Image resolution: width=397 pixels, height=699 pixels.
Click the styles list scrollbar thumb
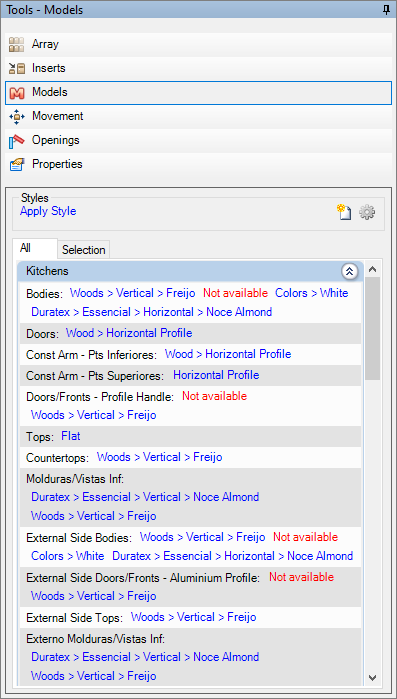point(373,328)
